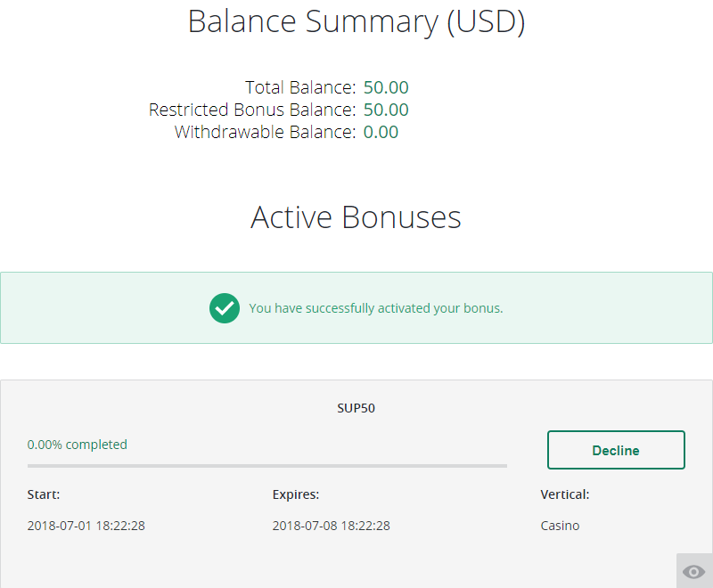The width and height of the screenshot is (713, 588).
Task: Select the 2018-07-08 expiry date
Action: click(x=331, y=526)
